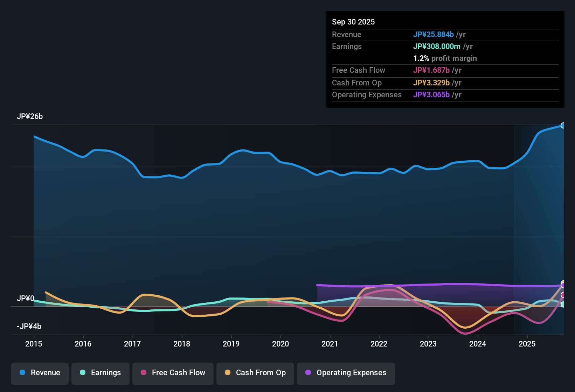Image resolution: width=575 pixels, height=392 pixels.
Task: Click the Operating Expenses endpoint marker
Action: coord(563,286)
